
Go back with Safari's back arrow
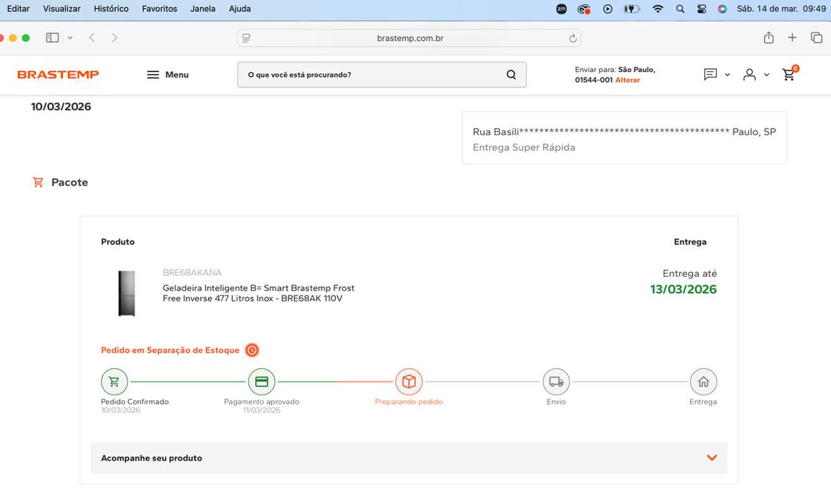click(91, 38)
